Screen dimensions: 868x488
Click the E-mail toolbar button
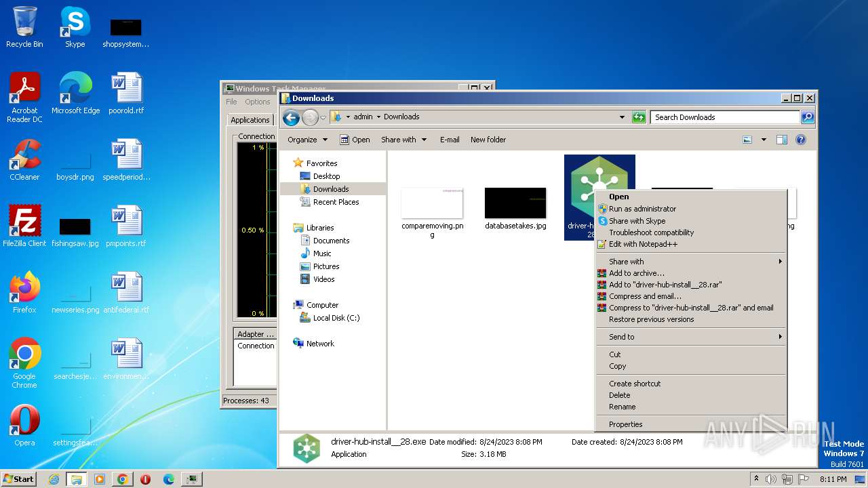(x=450, y=140)
